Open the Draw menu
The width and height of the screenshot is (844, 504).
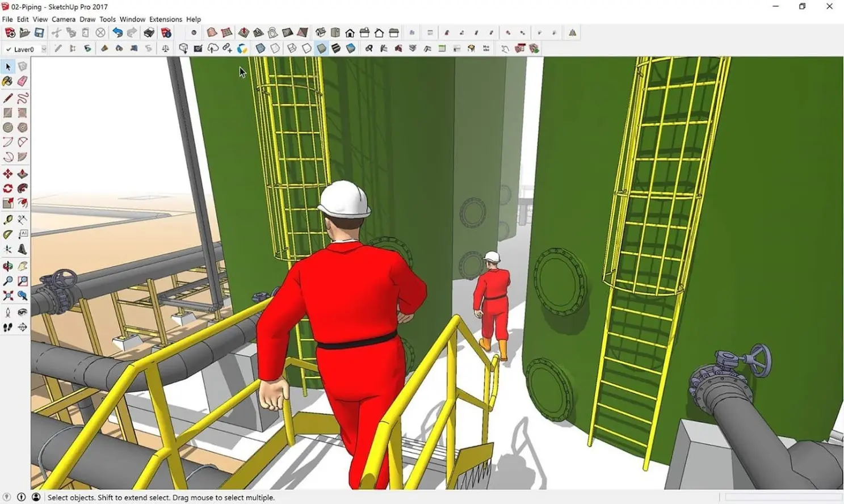coord(87,19)
